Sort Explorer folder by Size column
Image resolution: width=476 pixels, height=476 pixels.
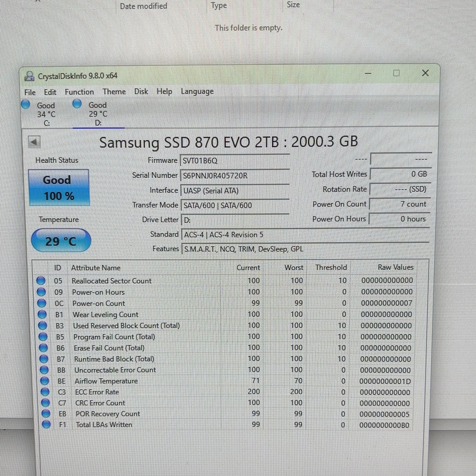(293, 5)
